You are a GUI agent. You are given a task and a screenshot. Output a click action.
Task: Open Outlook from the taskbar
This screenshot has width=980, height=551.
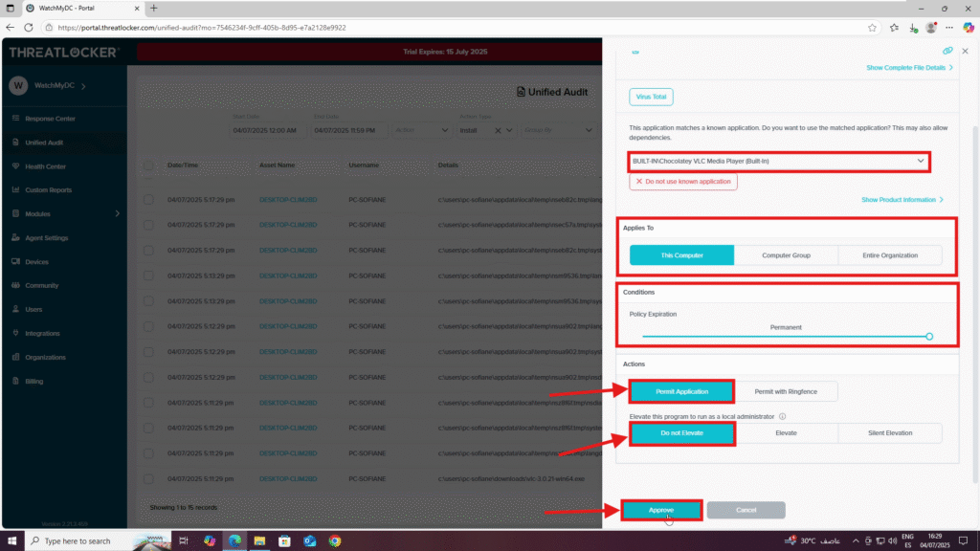click(309, 541)
